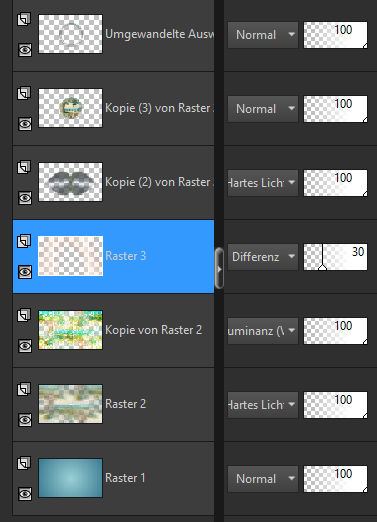Image resolution: width=377 pixels, height=522 pixels.
Task: Hide the Raster 3 layer
Action: (25, 272)
